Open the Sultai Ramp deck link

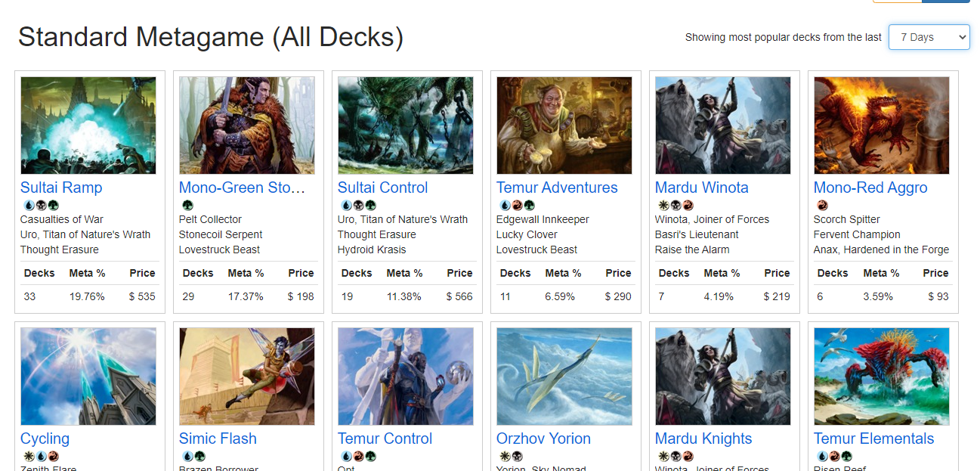(61, 187)
